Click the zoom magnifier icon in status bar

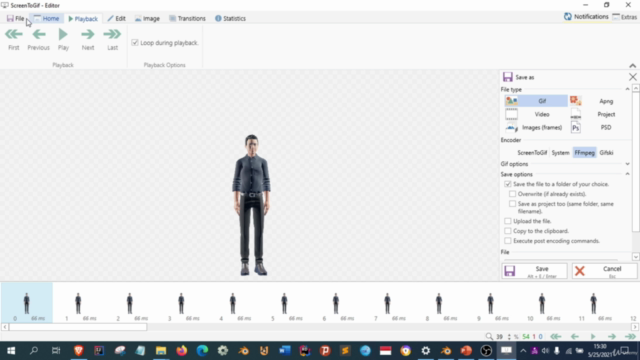[x=489, y=337]
